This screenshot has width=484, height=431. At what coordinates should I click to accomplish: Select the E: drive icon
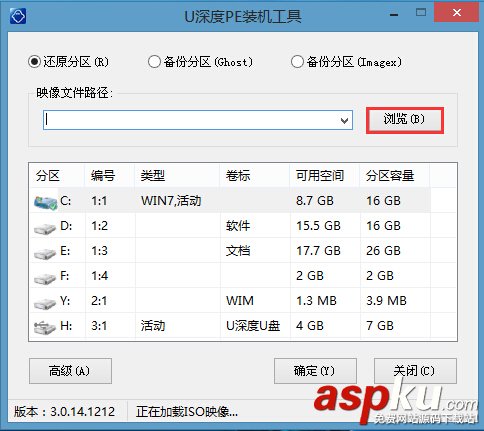click(45, 253)
